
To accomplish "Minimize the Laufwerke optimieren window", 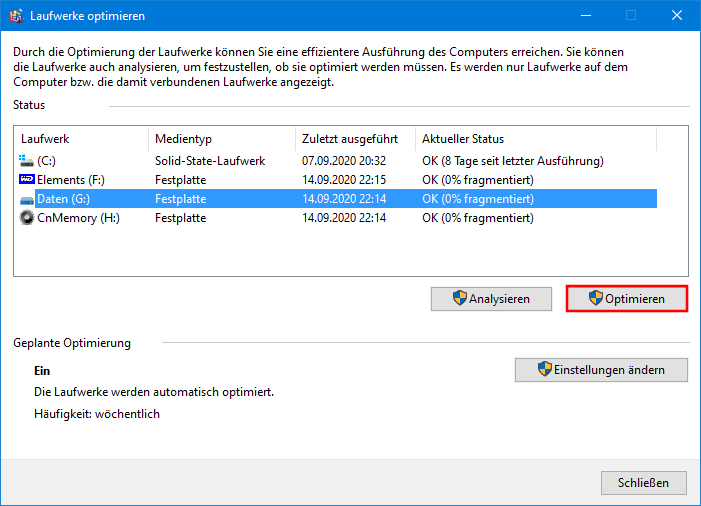I will [x=585, y=16].
